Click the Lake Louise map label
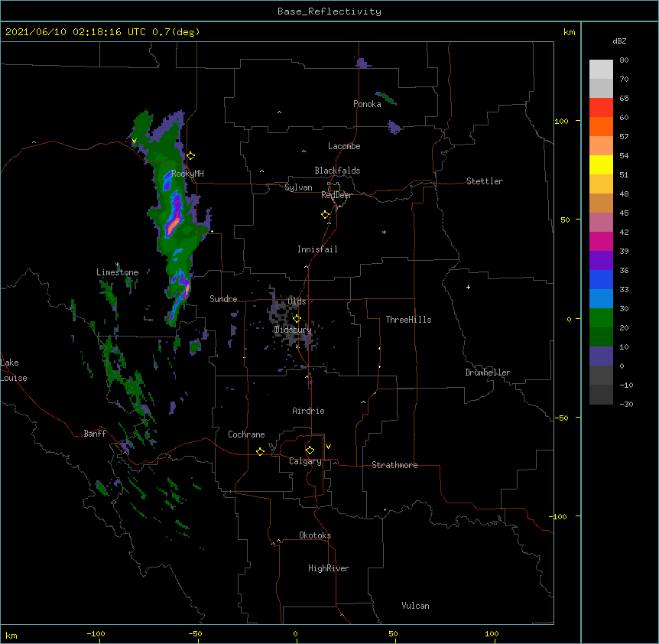The height and width of the screenshot is (644, 659). pos(14,370)
